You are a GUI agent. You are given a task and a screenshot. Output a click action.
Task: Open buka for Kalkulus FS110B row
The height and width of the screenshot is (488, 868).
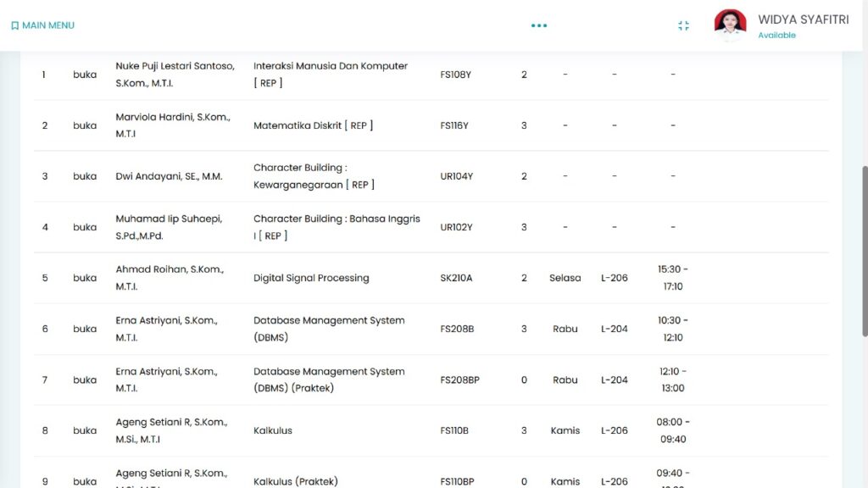tap(85, 430)
